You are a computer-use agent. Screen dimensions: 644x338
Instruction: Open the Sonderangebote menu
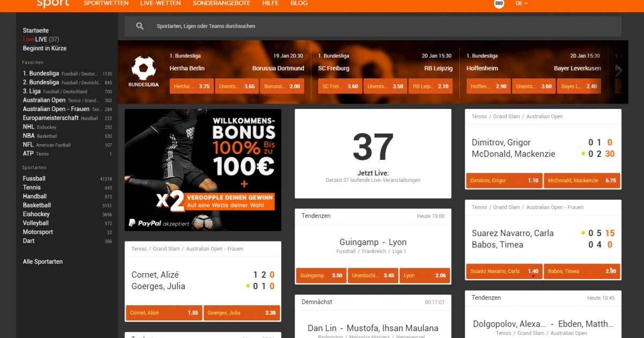pyautogui.click(x=222, y=3)
